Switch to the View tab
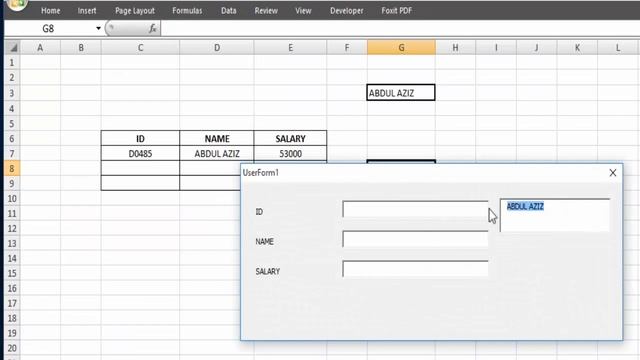Screen dimensions: 640x360 [303, 11]
